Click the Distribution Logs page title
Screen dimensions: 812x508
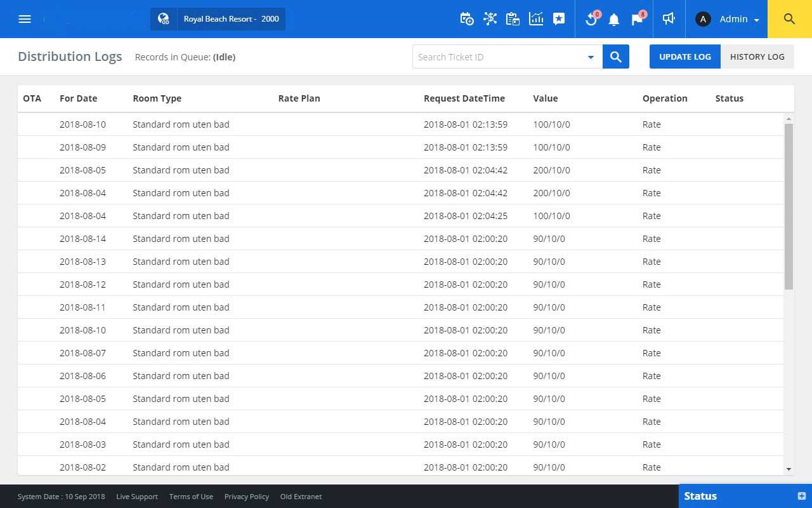click(x=70, y=57)
